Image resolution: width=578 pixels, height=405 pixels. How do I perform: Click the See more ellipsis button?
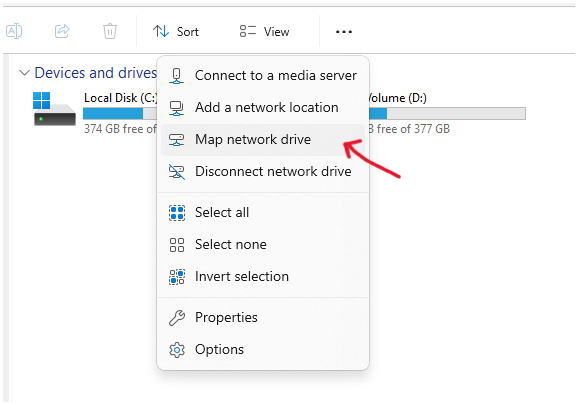(344, 32)
